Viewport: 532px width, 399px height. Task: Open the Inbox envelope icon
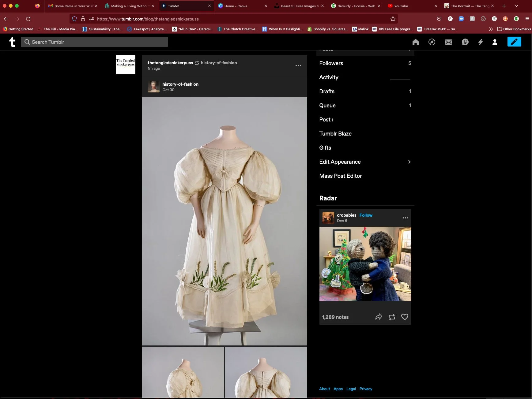tap(448, 42)
